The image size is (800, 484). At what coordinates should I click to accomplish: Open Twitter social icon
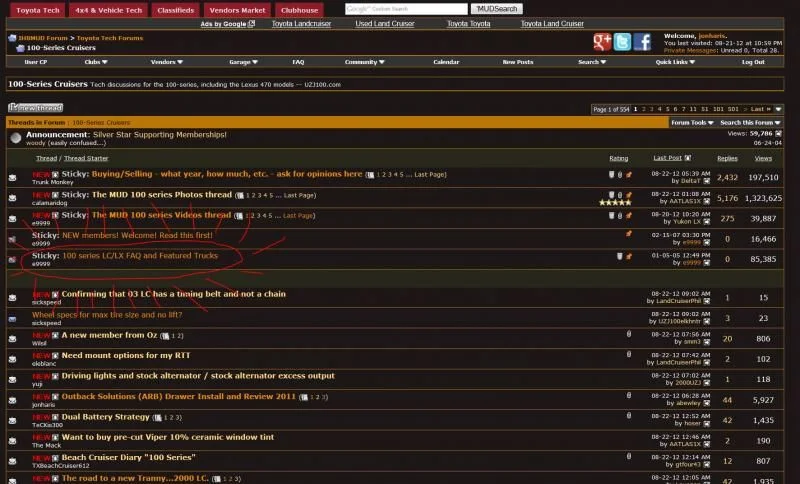pos(622,42)
